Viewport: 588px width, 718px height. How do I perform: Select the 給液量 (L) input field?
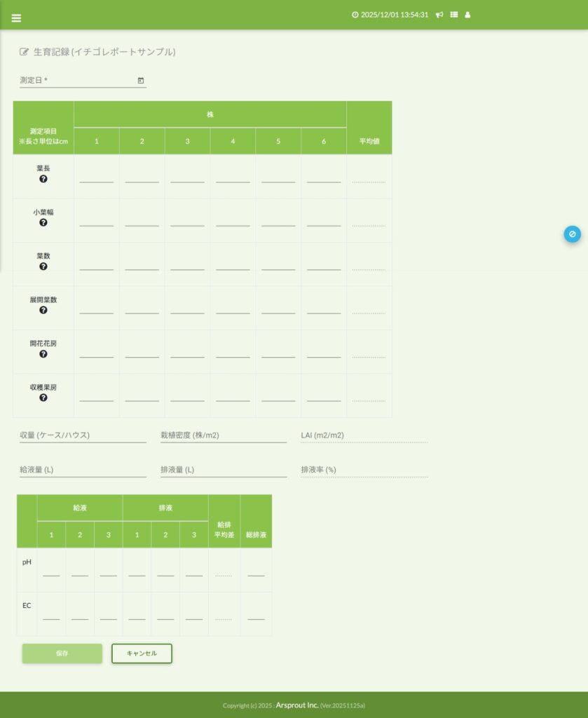[83, 470]
